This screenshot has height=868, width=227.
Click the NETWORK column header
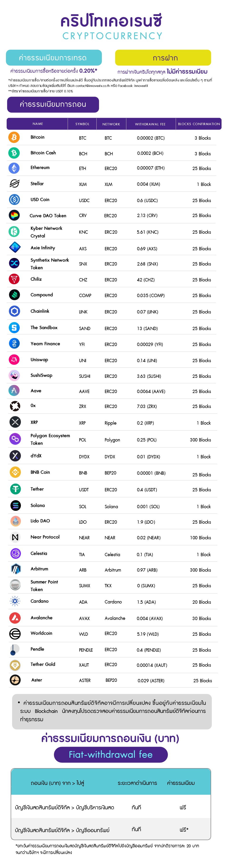111,124
